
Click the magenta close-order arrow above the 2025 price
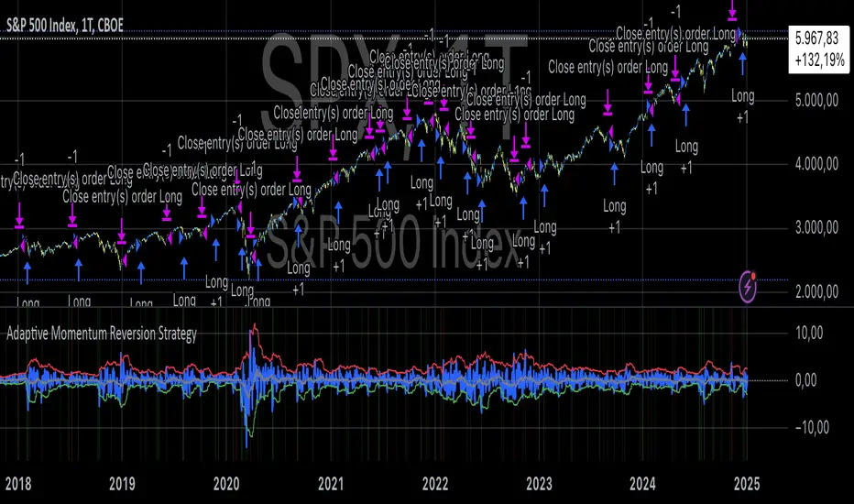click(732, 11)
